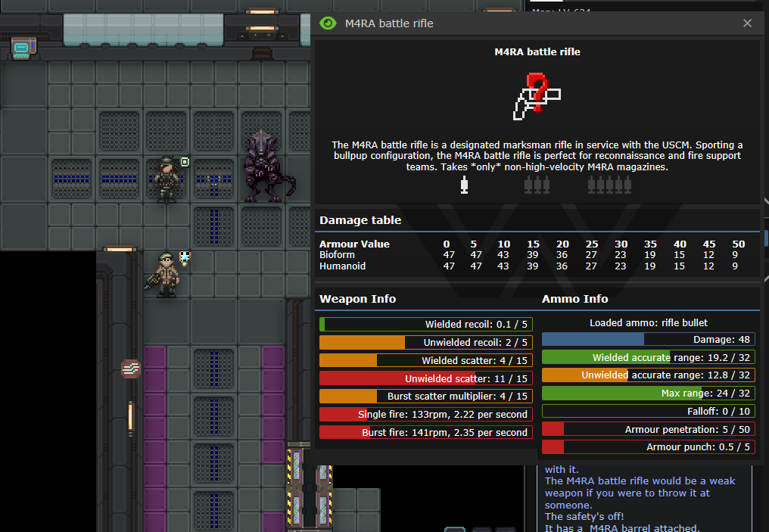Image resolution: width=769 pixels, height=532 pixels.
Task: Close the M4RA battle rifle window
Action: pos(747,23)
